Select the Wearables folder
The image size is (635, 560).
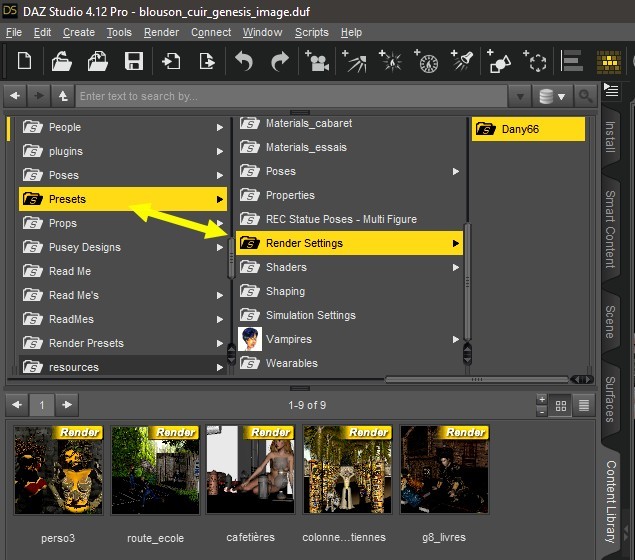349,363
